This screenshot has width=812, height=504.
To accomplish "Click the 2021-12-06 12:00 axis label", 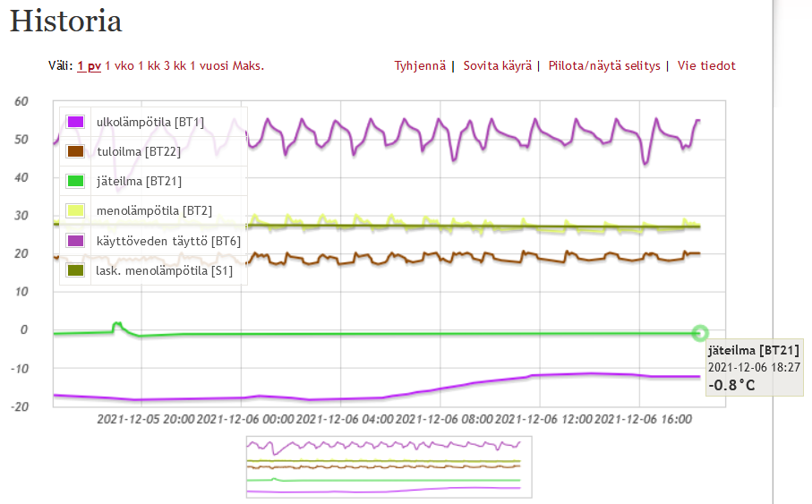I will pos(543,419).
